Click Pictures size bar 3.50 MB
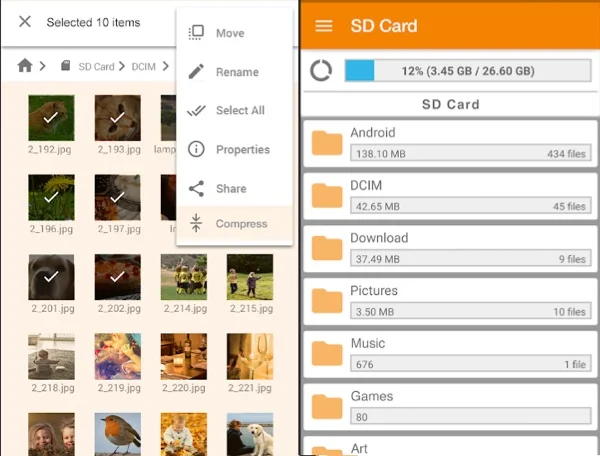Viewport: 600px width, 456px height. click(x=471, y=311)
